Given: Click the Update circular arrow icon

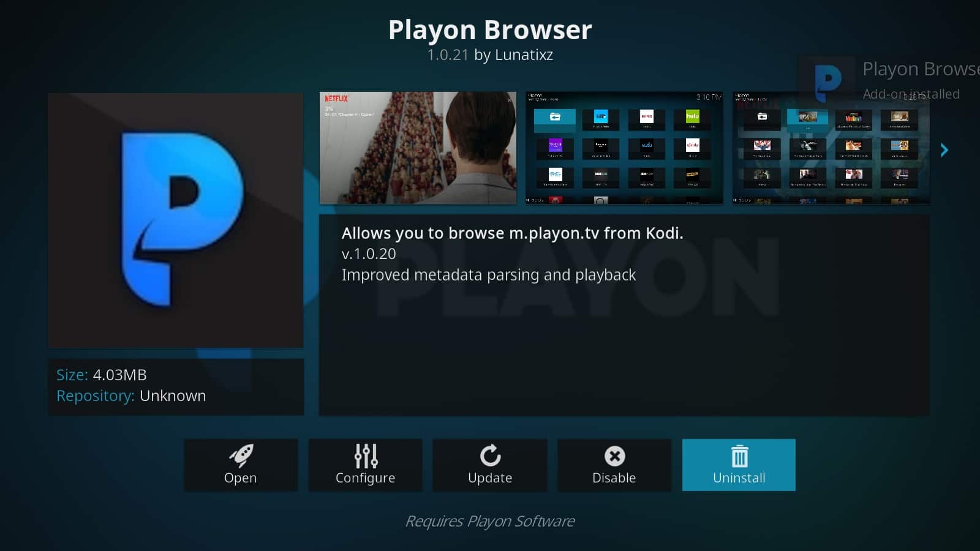Looking at the screenshot, I should pyautogui.click(x=490, y=455).
